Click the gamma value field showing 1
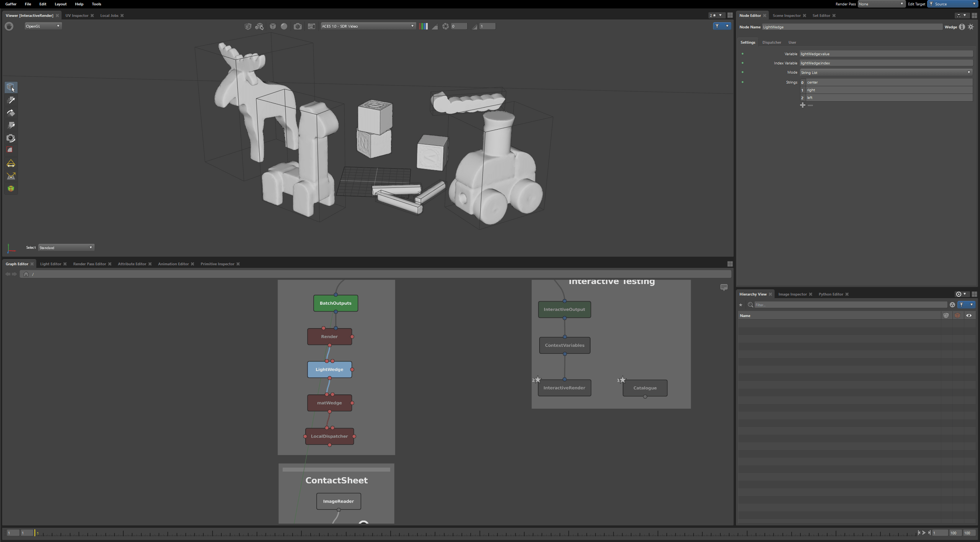 tap(488, 26)
